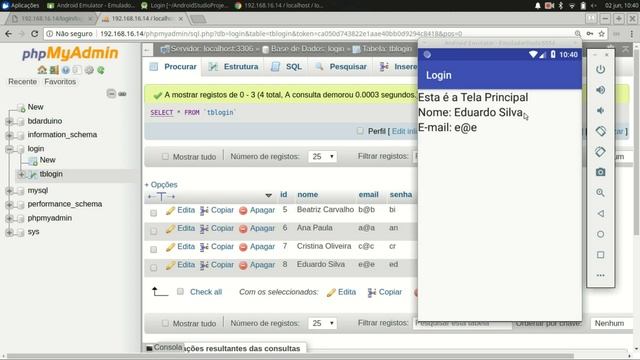Take emulator screenshot with camera icon
The width and height of the screenshot is (640, 360).
click(600, 172)
